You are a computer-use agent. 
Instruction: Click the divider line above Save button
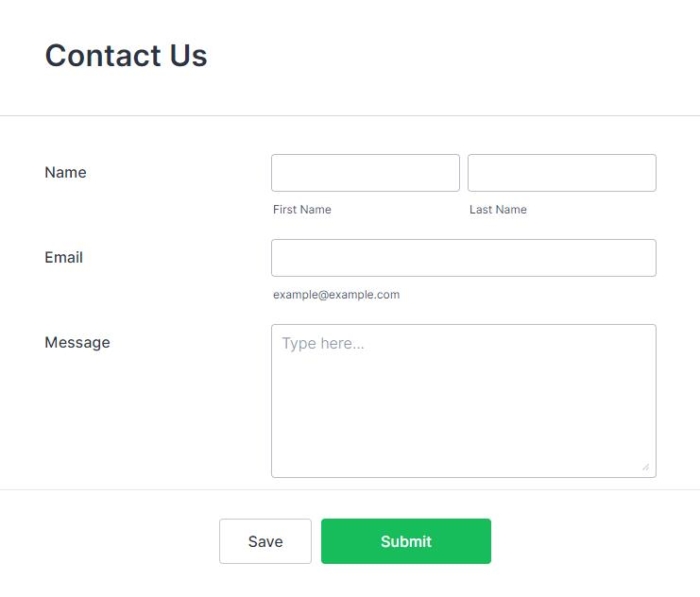[x=350, y=490]
